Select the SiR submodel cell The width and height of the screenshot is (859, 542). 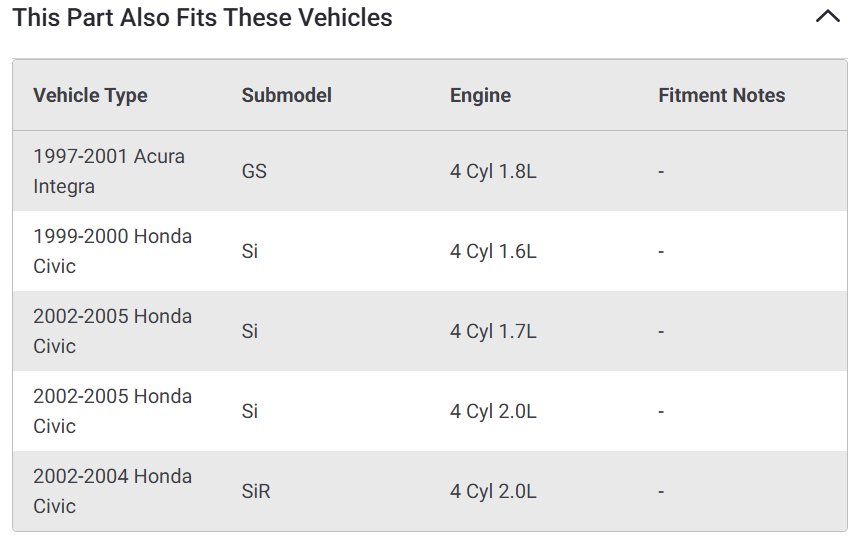(x=256, y=491)
